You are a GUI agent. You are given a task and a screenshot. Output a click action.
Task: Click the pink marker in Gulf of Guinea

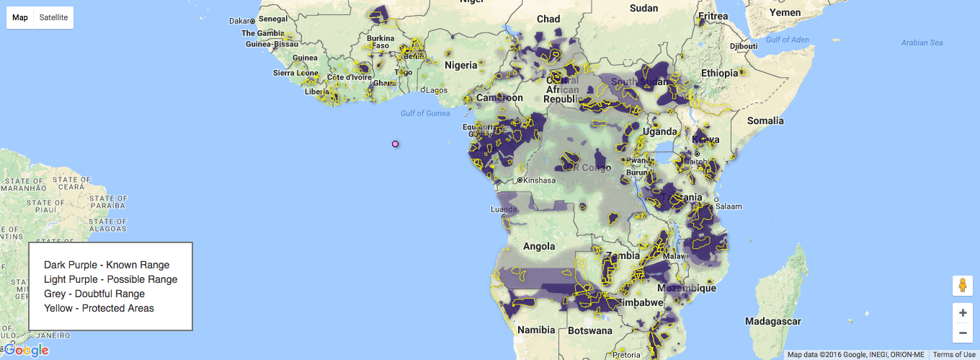395,144
